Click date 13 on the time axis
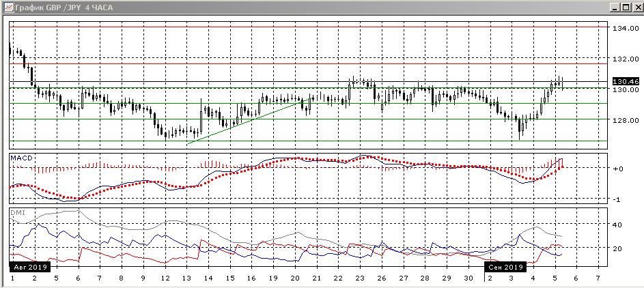The width and height of the screenshot is (644, 288). [187, 278]
